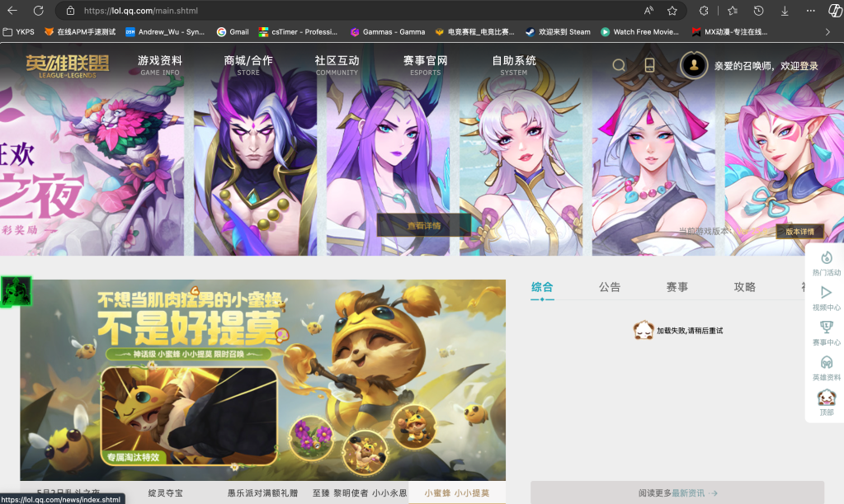Click the summoner avatar login icon
Screen dimensions: 844x504
pos(694,65)
